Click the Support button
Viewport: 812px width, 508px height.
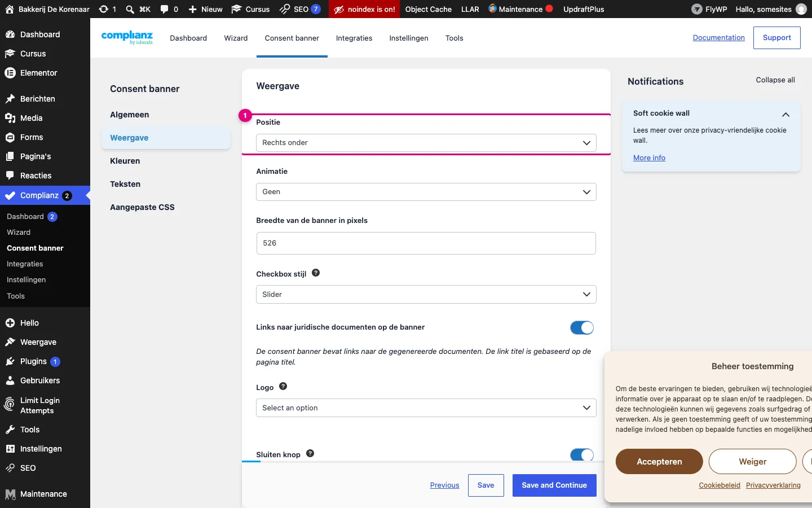(x=777, y=38)
